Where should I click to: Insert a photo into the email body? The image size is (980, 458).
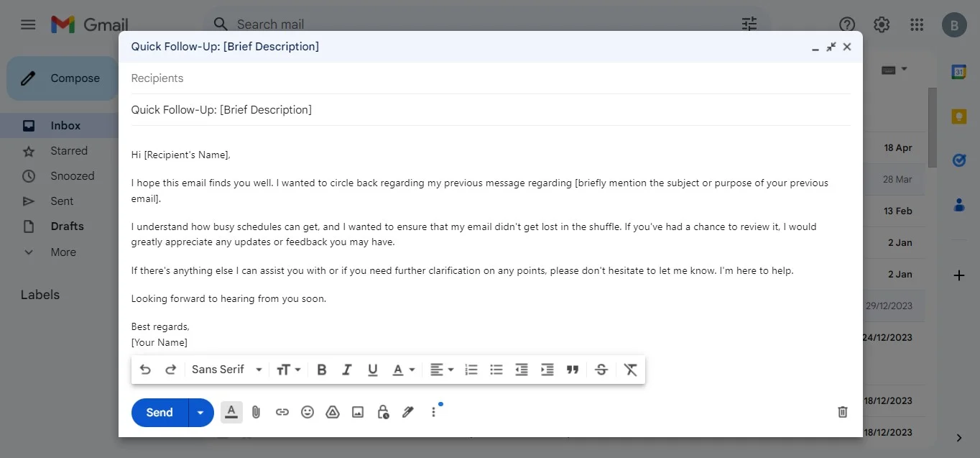pyautogui.click(x=357, y=412)
